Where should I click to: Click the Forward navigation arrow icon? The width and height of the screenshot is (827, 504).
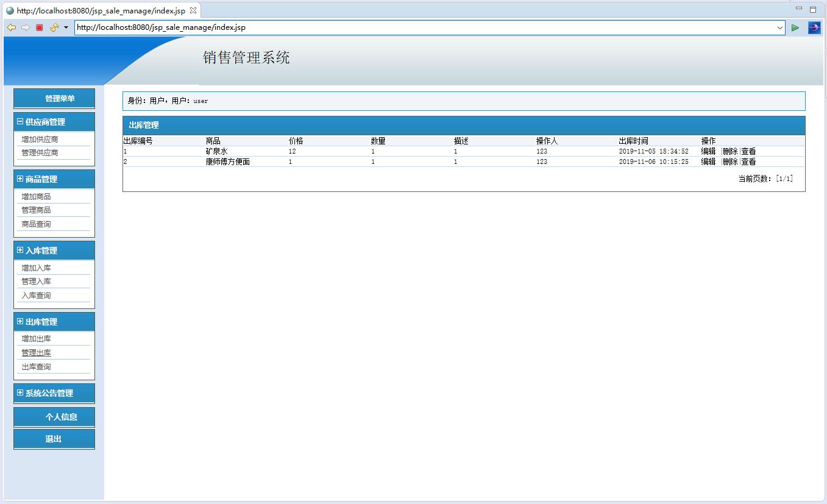(24, 27)
